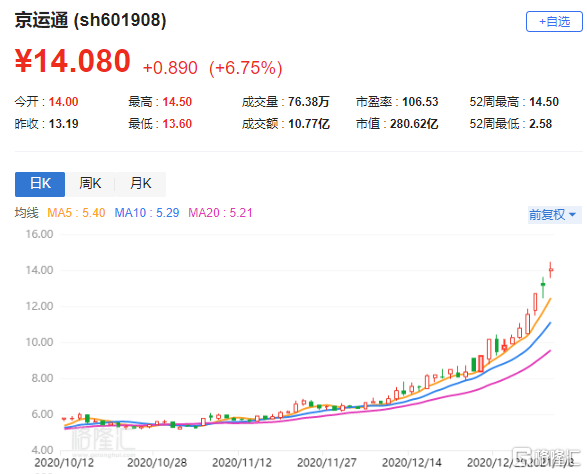Select the 最高 value 14.50
Image resolution: width=587 pixels, height=474 pixels.
[177, 102]
